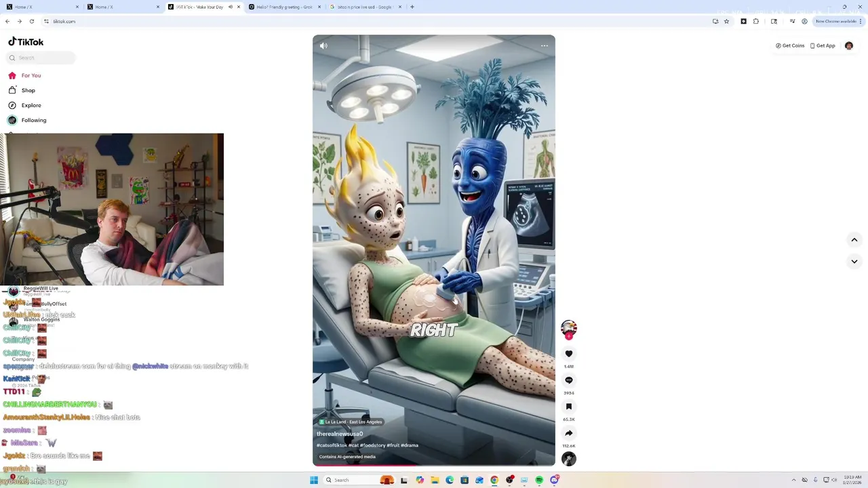Click the Contains AI-generated media label
This screenshot has height=488, width=868.
click(347, 457)
